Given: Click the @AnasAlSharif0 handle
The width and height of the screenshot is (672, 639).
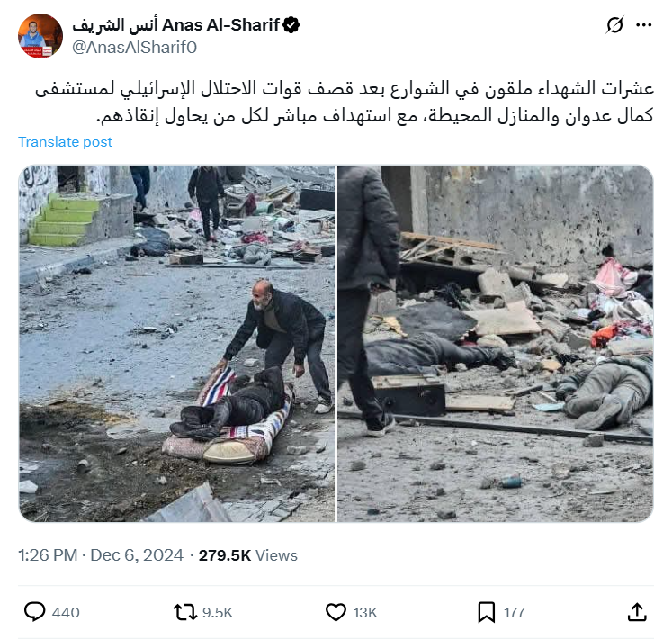Looking at the screenshot, I should (x=134, y=47).
